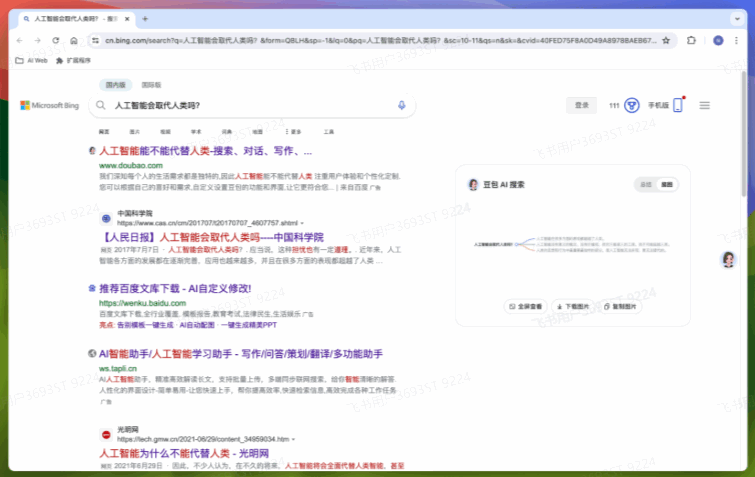Viewport: 755px width, 477px height.
Task: Click the Rewards medal icon
Action: click(x=632, y=105)
